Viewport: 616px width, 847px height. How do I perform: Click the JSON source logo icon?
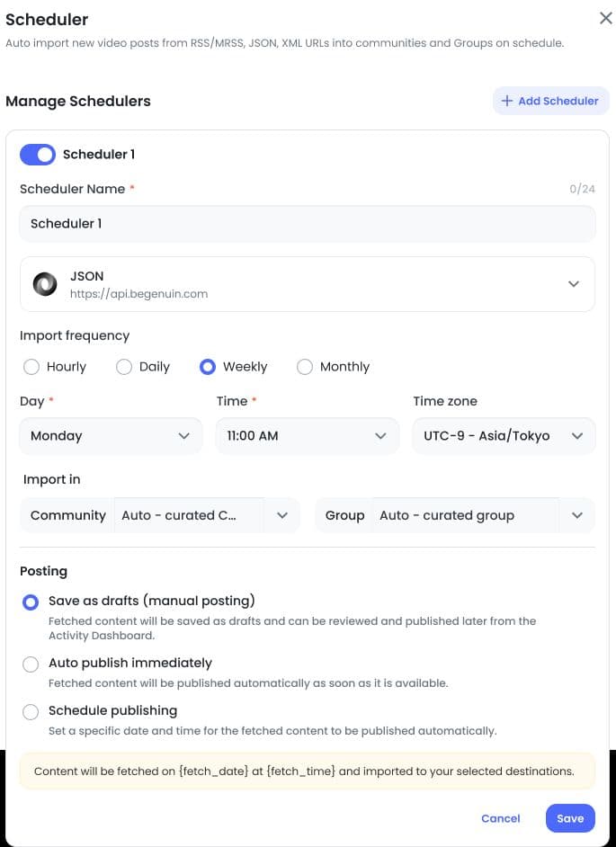click(45, 284)
